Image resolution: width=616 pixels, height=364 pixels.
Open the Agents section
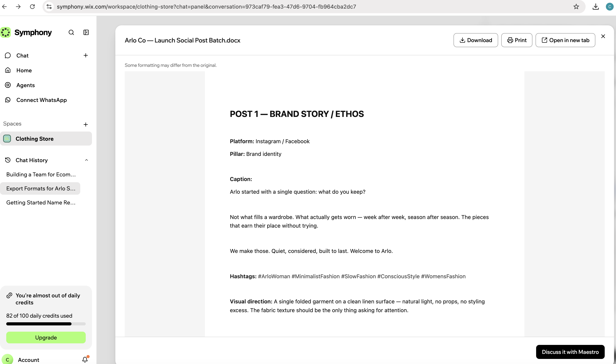(x=26, y=85)
